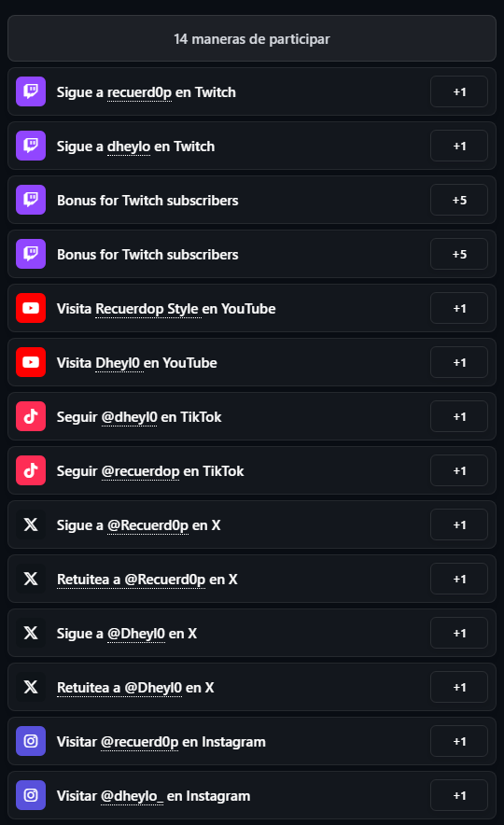This screenshot has width=504, height=825.
Task: Click the +1 button for 'Seguir @dheyl0 en TikTok'
Action: point(459,417)
